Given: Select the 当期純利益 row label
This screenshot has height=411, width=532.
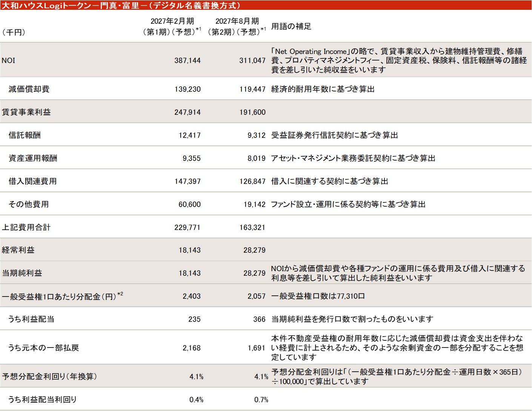Looking at the screenshot, I should click(22, 273).
